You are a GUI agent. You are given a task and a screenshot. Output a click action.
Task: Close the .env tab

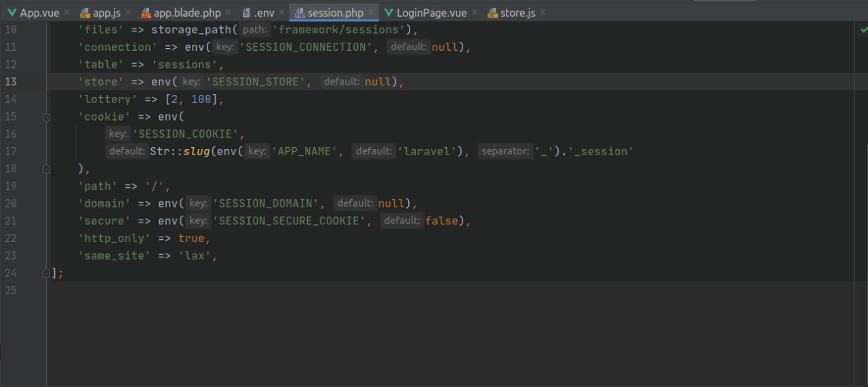coord(281,13)
